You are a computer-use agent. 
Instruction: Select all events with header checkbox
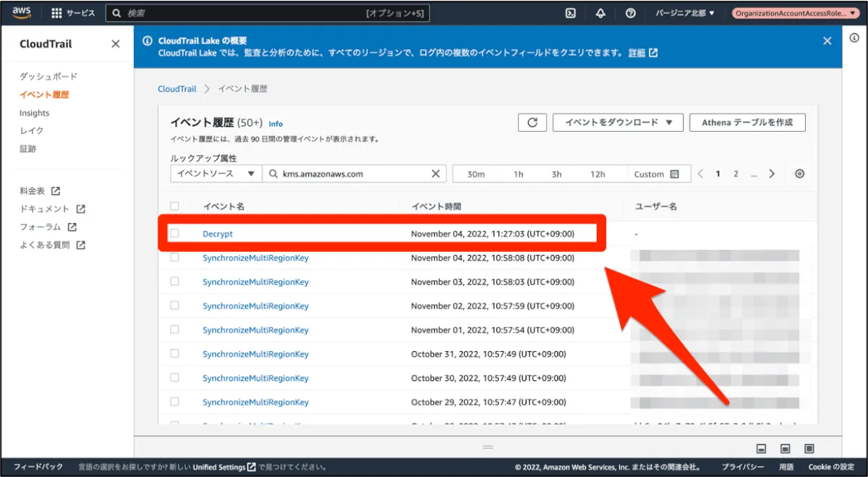tap(174, 206)
